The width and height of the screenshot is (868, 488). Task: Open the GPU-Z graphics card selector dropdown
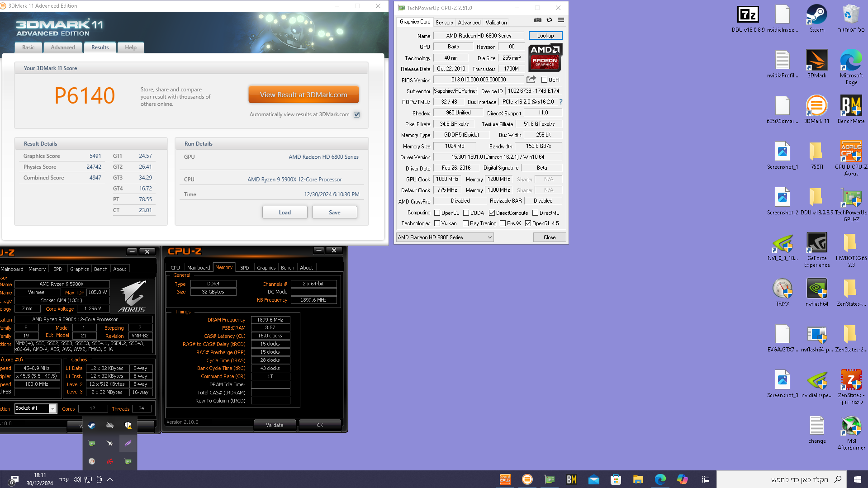coord(445,237)
